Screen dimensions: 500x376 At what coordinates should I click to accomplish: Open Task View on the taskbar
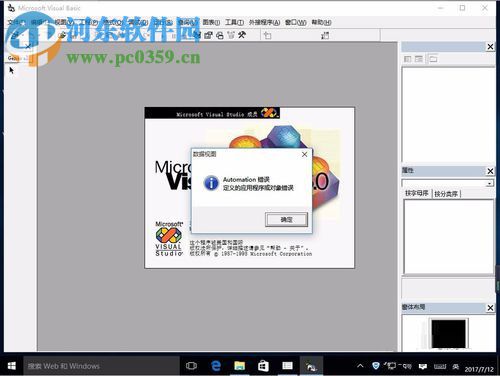pyautogui.click(x=191, y=366)
